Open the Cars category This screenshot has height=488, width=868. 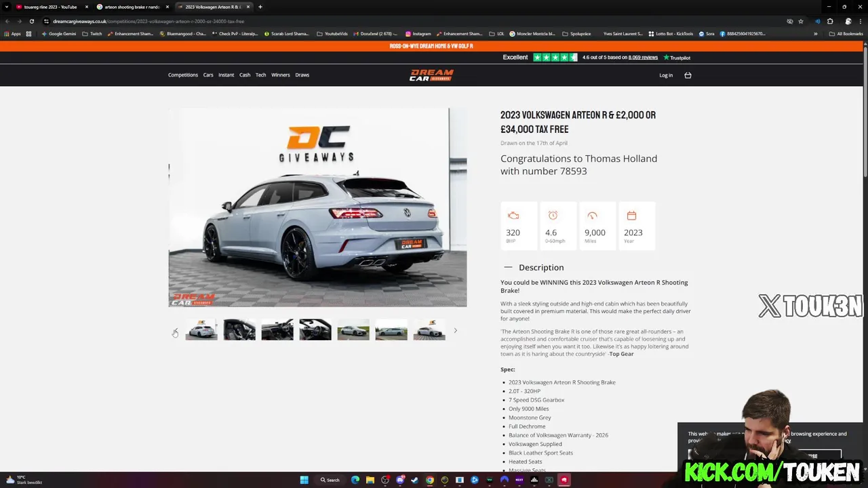tap(208, 75)
